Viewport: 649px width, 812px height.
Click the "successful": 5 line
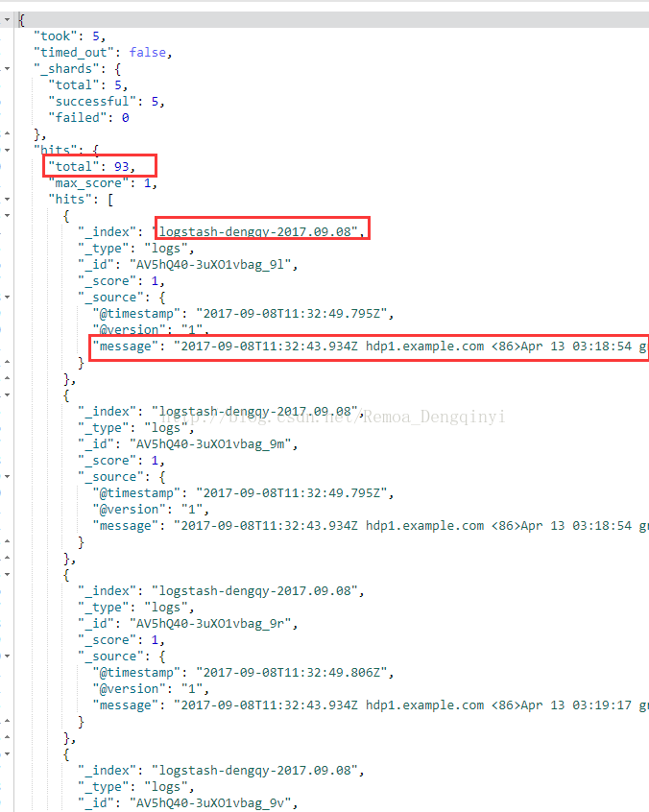[107, 102]
